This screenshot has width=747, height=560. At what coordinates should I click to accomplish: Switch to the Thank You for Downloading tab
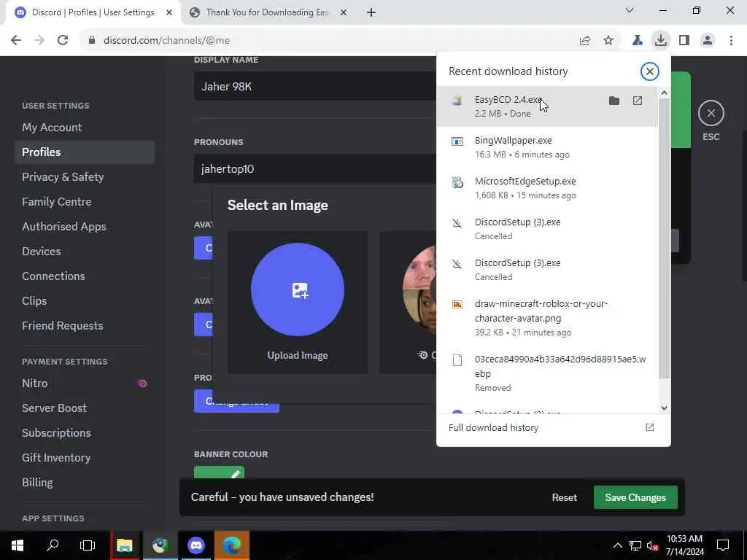267,12
